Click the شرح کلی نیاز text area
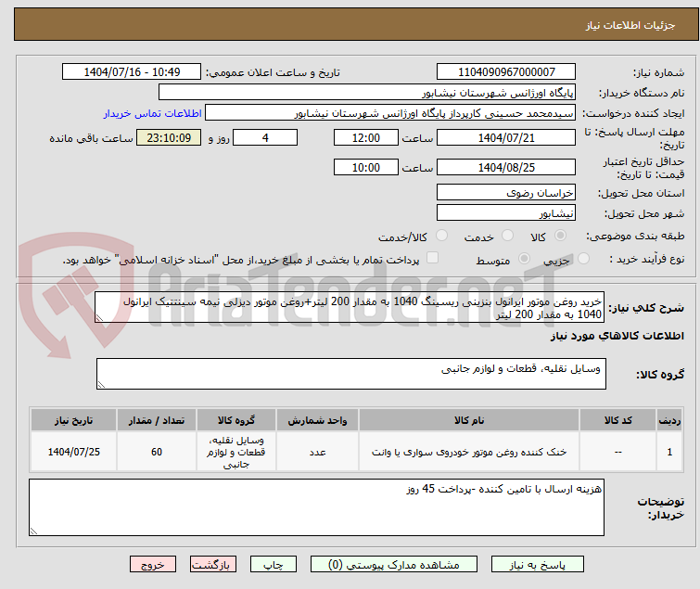This screenshot has height=589, width=700. click(350, 307)
